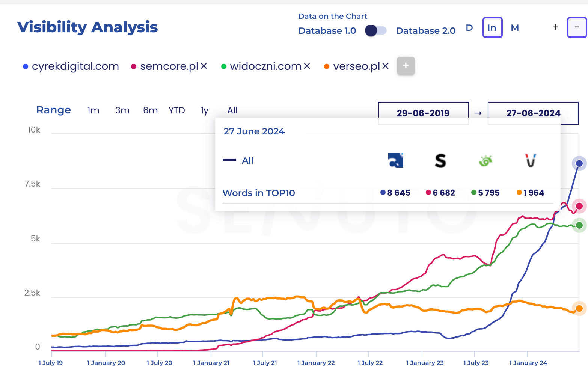Open the end date field 27-06-2024

533,113
